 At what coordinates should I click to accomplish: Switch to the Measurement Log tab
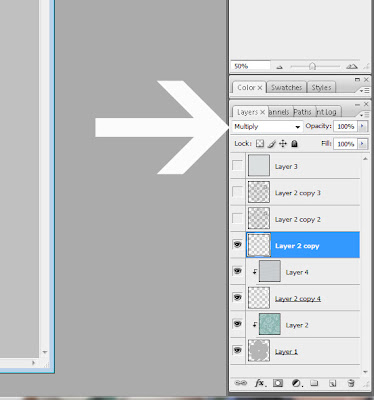point(327,112)
